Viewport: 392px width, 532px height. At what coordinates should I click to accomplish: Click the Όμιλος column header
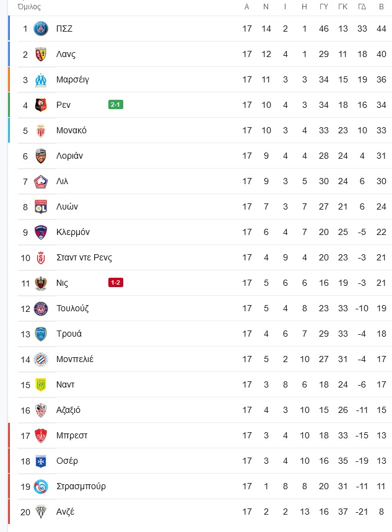(x=29, y=6)
